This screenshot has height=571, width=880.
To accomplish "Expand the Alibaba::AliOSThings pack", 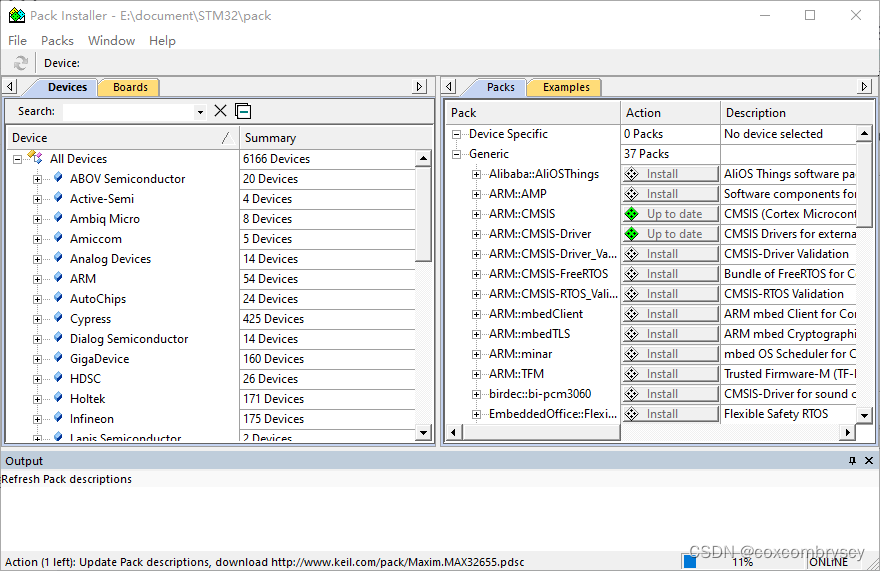I will click(476, 175).
